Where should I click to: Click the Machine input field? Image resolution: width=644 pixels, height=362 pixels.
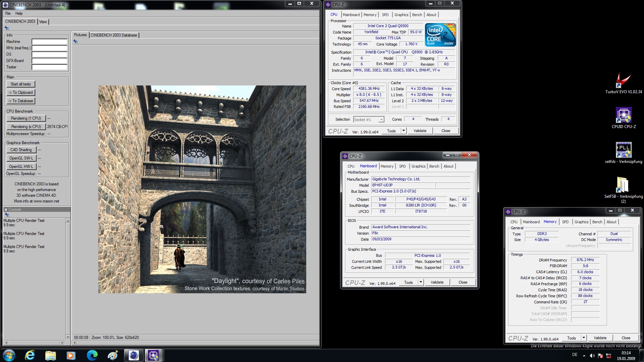click(50, 42)
